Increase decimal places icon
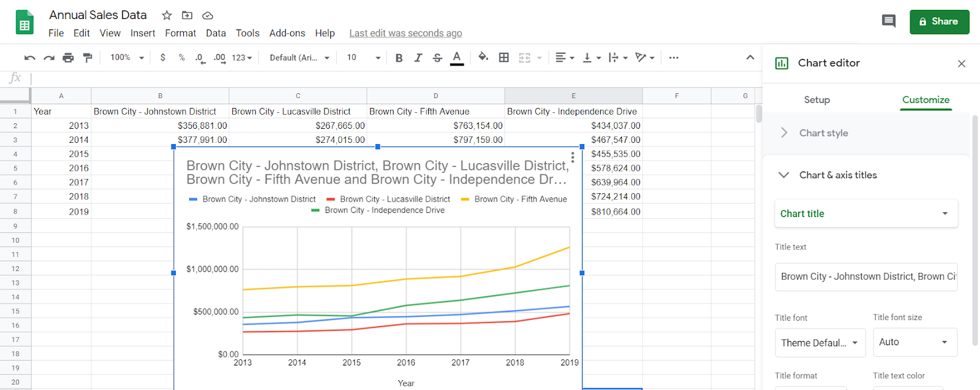980x390 pixels. 219,58
